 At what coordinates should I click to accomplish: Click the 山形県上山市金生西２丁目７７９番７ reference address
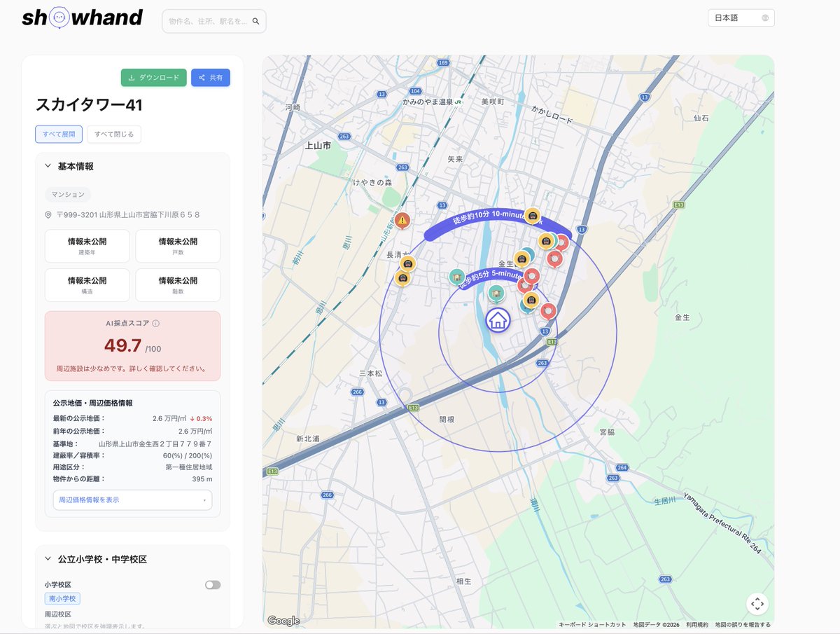click(x=155, y=443)
